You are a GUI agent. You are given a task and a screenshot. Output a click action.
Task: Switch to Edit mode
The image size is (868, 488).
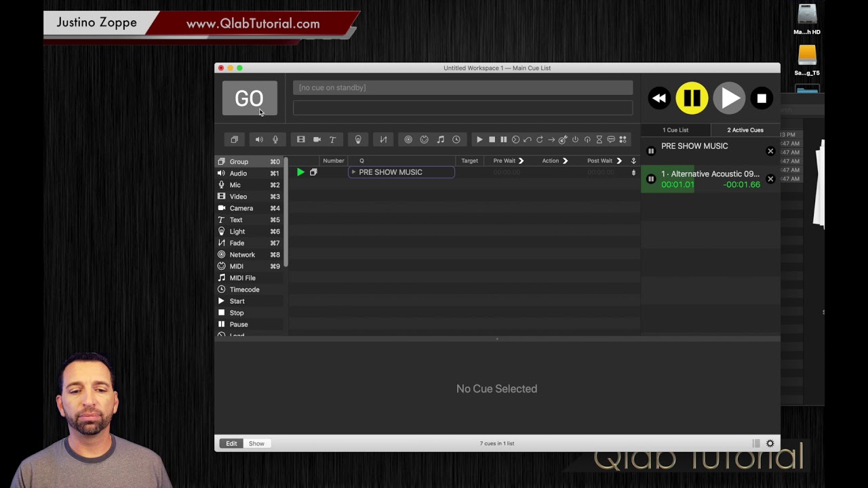click(231, 443)
